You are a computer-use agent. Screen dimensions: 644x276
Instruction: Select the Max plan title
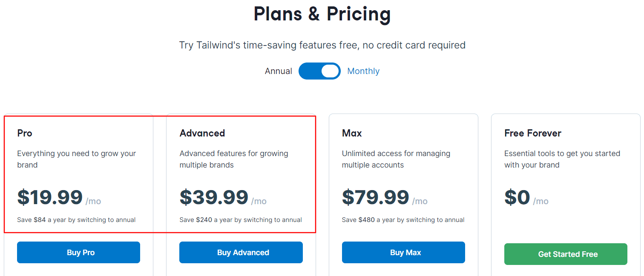[x=352, y=133]
